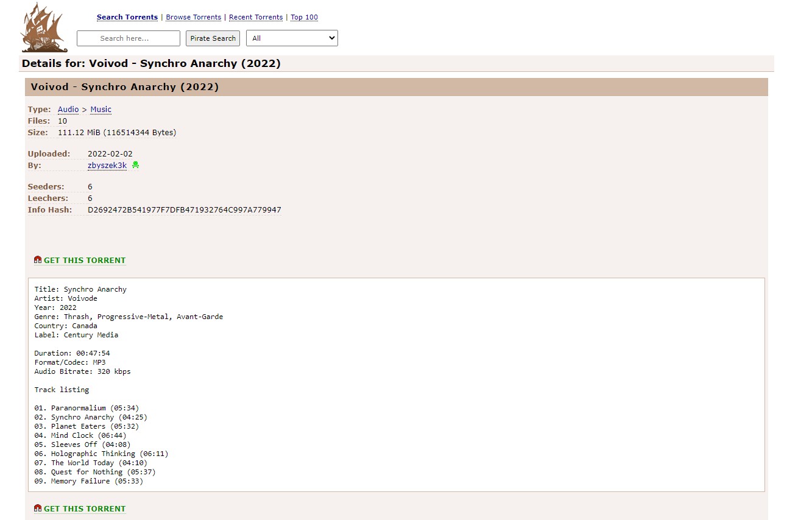The height and width of the screenshot is (520, 812).
Task: Click the Track listing heading
Action: 62,390
